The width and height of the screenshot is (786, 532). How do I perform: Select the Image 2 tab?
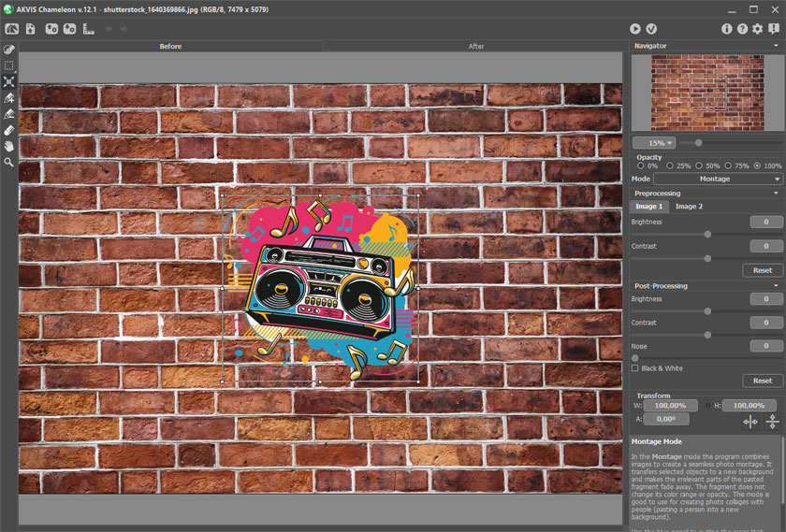pyautogui.click(x=689, y=207)
